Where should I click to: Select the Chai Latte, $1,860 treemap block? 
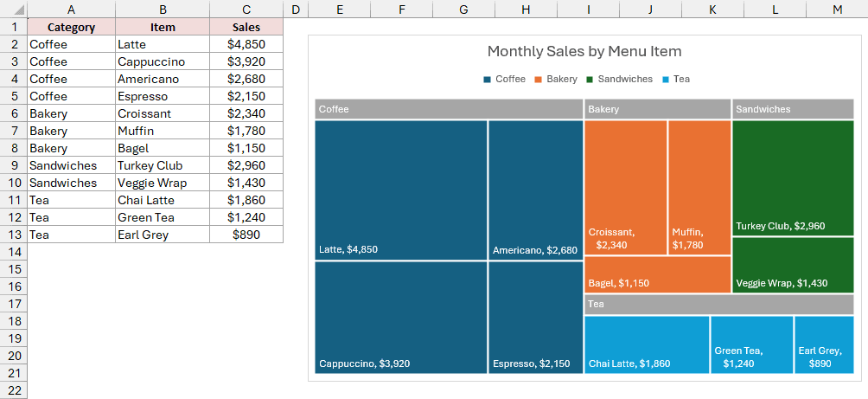click(647, 344)
